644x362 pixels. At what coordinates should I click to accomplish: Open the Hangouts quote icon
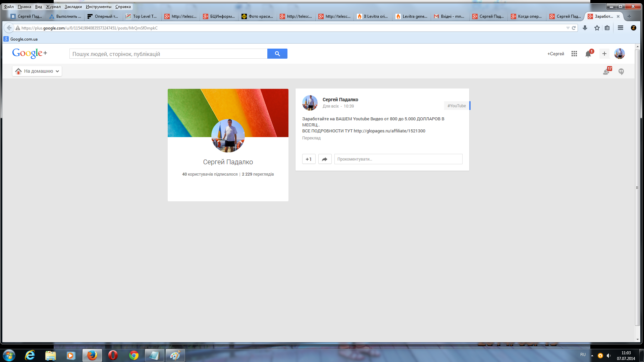coord(621,71)
